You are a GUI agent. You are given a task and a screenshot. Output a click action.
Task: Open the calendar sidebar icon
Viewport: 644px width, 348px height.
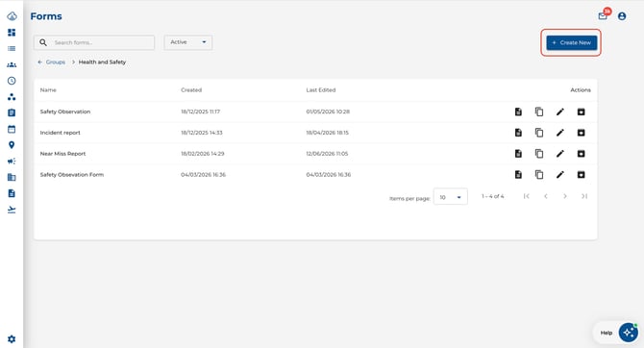(x=12, y=129)
